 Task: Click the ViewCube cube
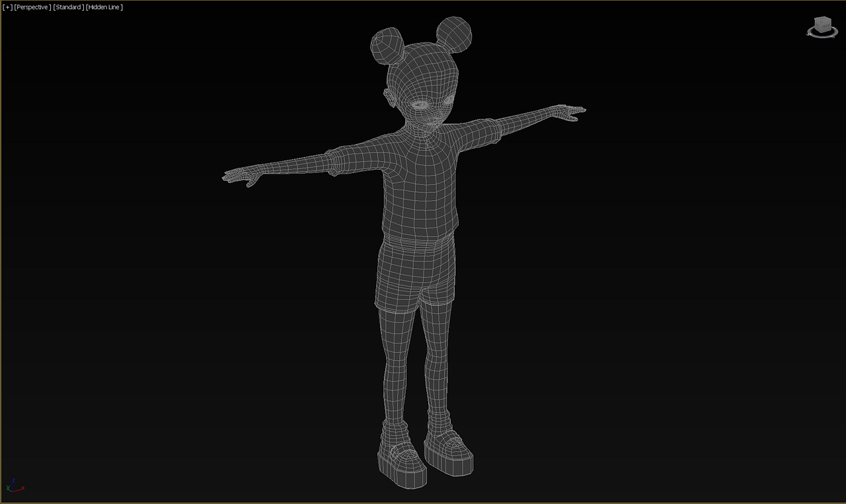822,26
